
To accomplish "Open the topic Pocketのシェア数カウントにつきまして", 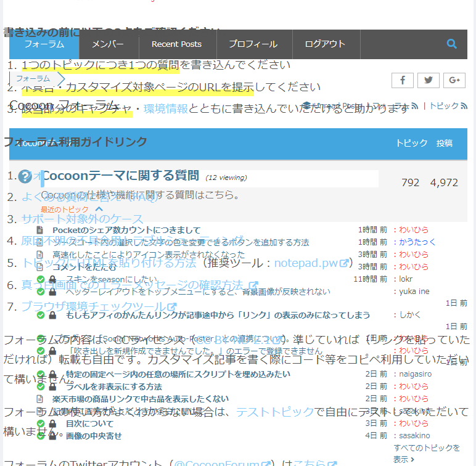I will pos(126,230).
